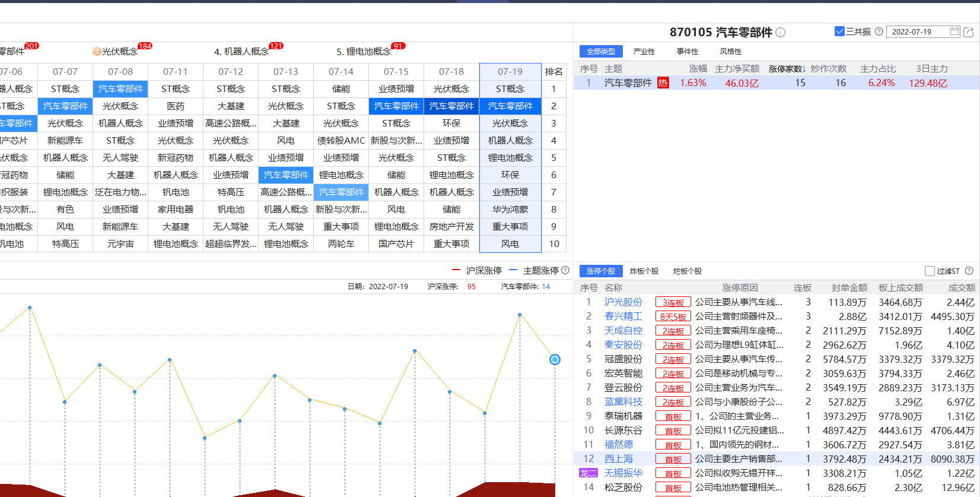Click the red 热 badge on 汽车零部件 row
The image size is (980, 497).
point(663,83)
